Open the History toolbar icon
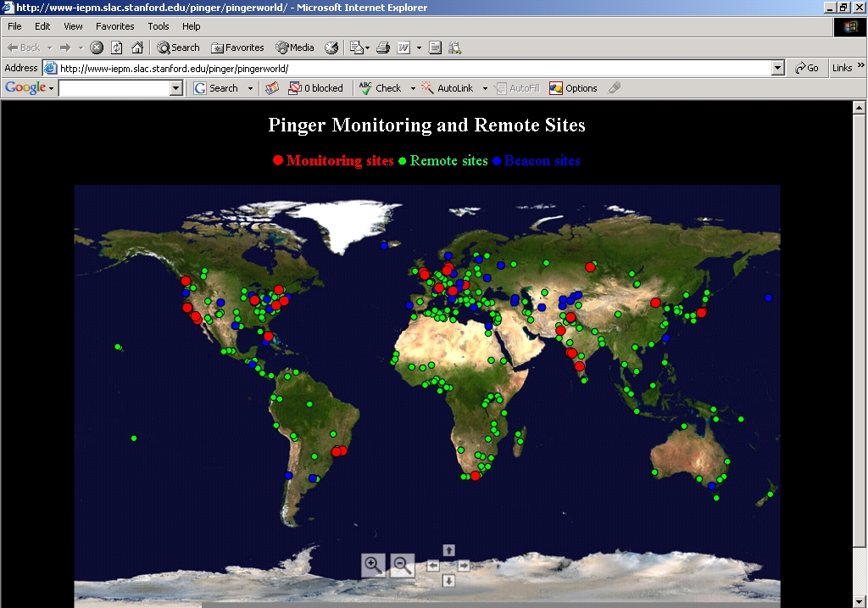This screenshot has height=608, width=868. 331,47
